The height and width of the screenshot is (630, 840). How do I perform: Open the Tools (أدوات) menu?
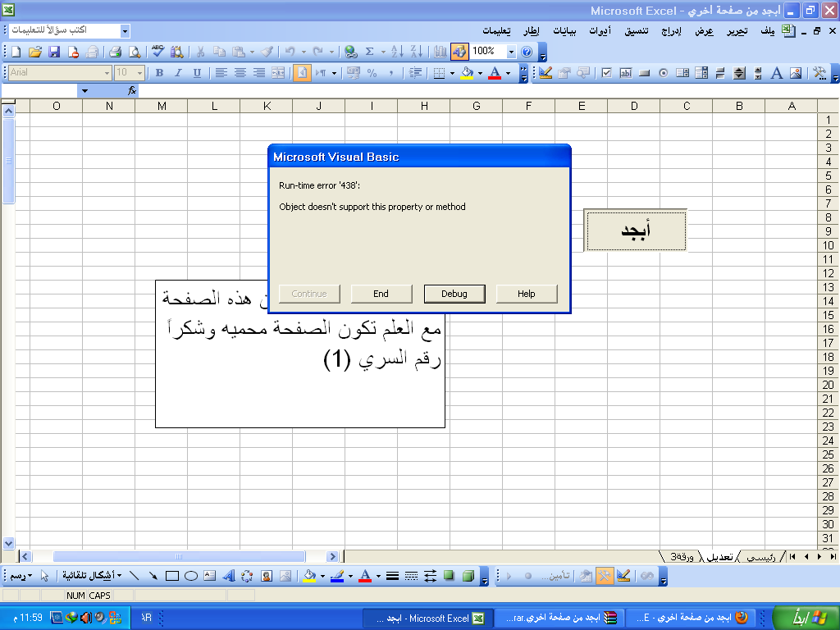[x=600, y=31]
